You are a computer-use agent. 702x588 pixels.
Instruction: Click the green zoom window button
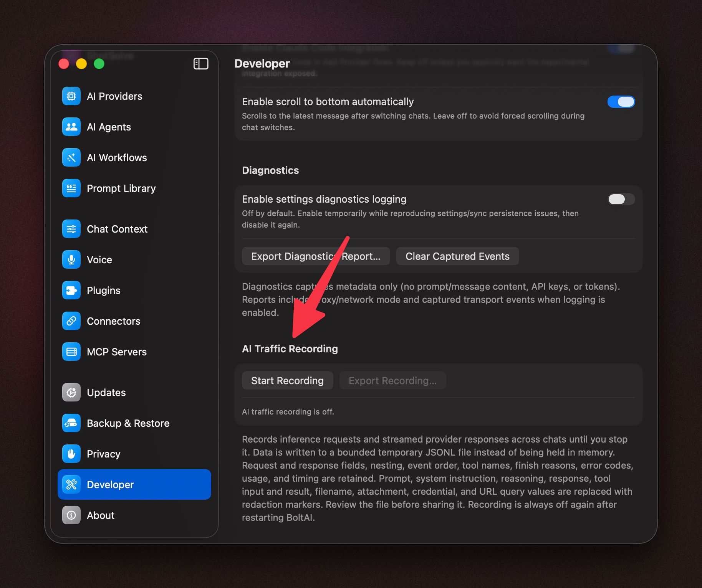click(99, 64)
